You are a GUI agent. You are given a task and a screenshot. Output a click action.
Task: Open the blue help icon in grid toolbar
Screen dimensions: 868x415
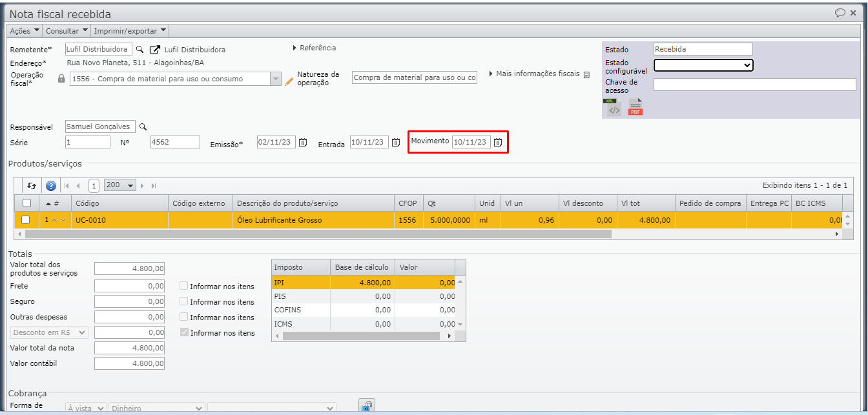[51, 186]
